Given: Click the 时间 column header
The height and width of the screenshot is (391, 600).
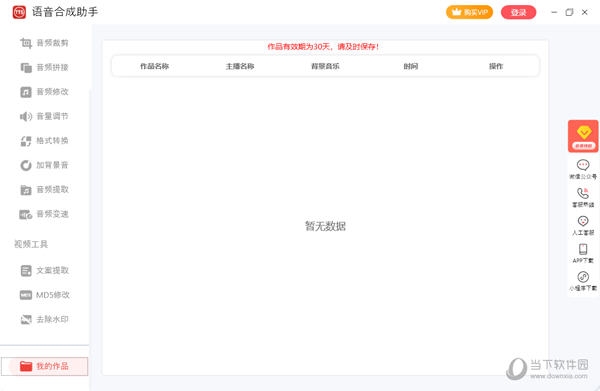Looking at the screenshot, I should point(411,66).
